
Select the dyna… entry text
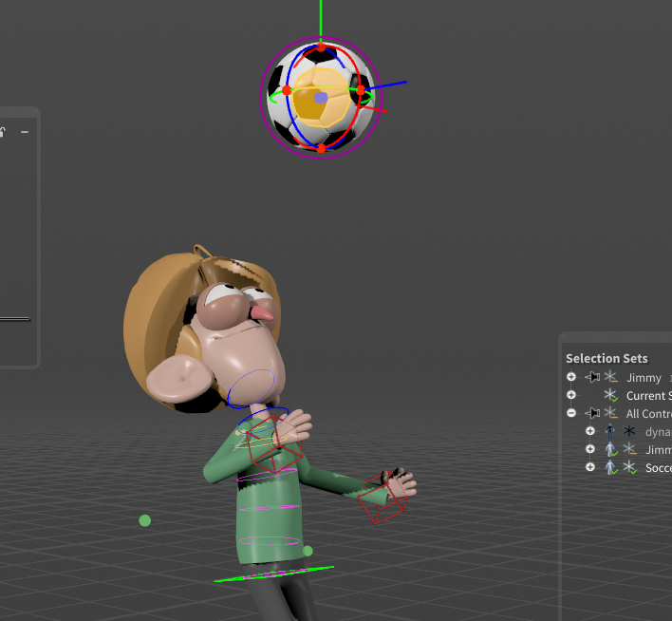[659, 432]
